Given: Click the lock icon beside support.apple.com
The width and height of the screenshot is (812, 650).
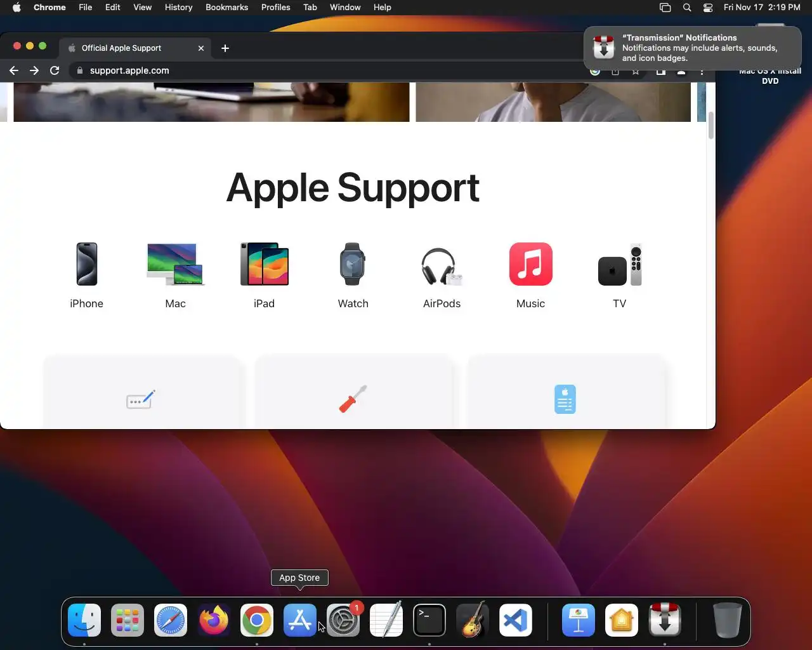Looking at the screenshot, I should [x=80, y=70].
